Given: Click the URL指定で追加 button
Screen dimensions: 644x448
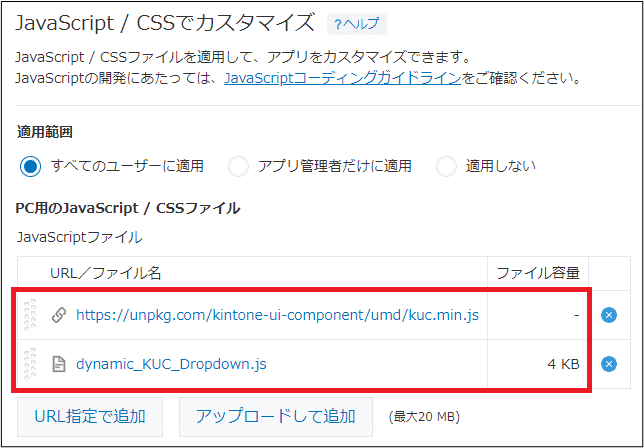Looking at the screenshot, I should 90,416.
